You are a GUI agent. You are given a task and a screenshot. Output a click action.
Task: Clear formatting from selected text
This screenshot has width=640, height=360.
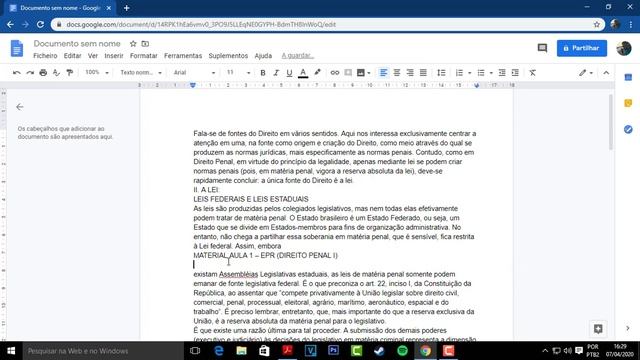click(533, 73)
